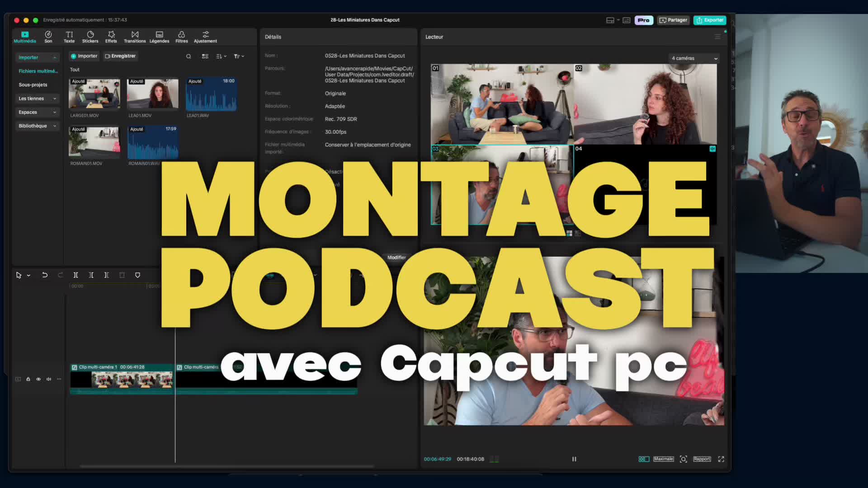Switch media grid view layout

[205, 56]
